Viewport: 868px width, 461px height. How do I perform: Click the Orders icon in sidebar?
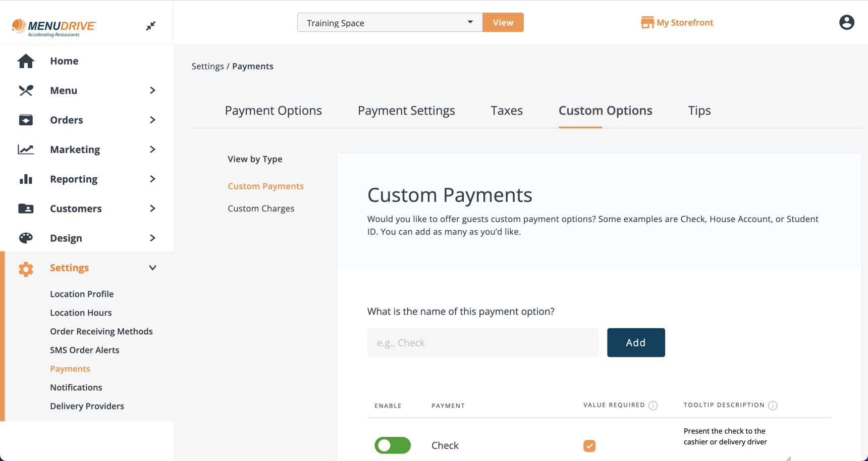tap(26, 120)
